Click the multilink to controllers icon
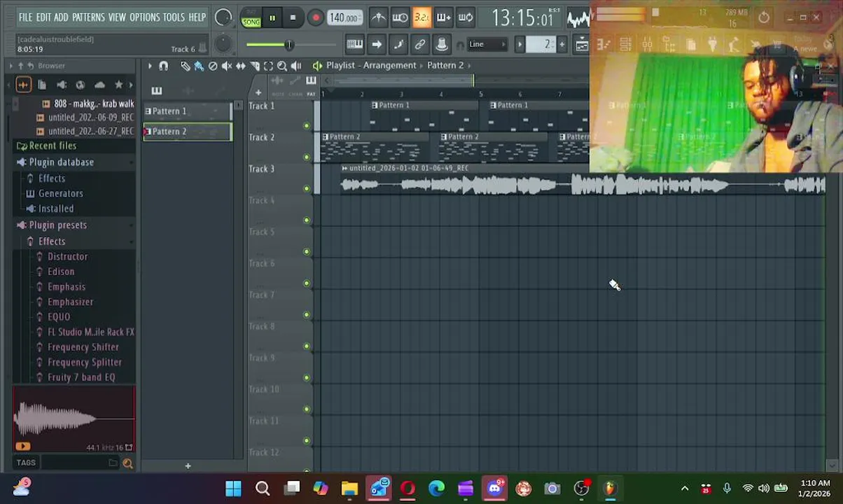Image resolution: width=843 pixels, height=504 pixels. 420,45
